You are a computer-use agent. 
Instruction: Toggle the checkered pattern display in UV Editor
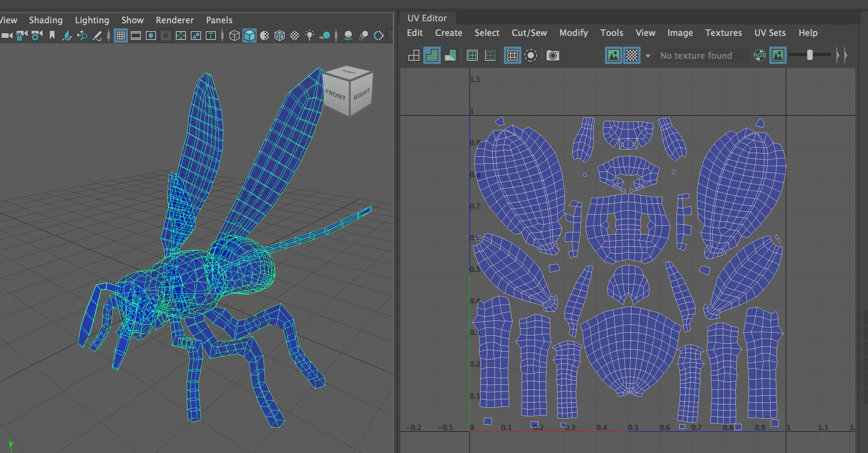coord(632,55)
